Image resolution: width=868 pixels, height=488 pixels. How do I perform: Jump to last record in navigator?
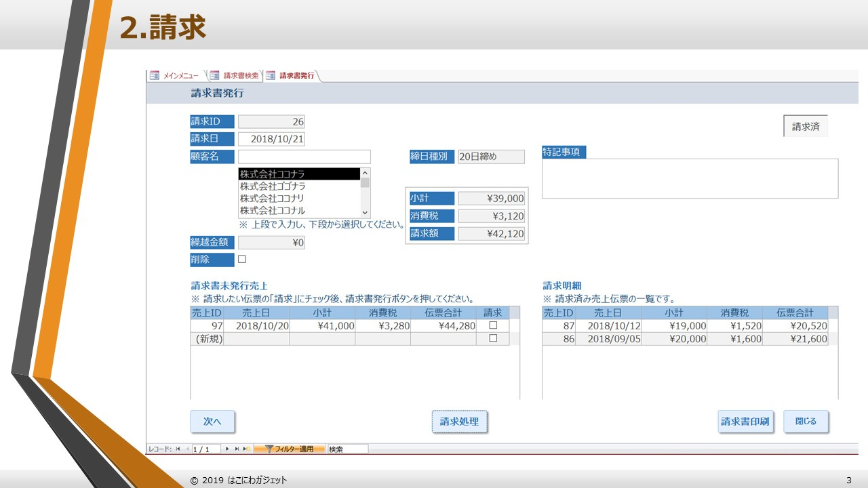[237, 449]
